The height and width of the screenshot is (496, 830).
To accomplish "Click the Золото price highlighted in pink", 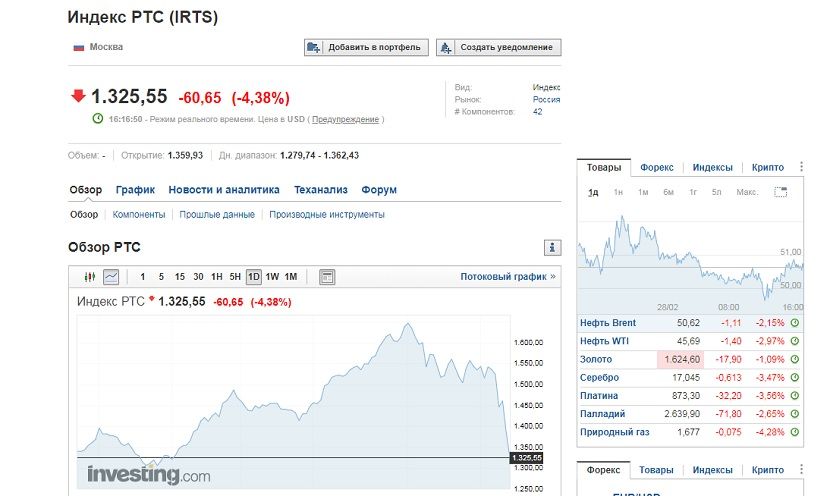I will coord(681,359).
